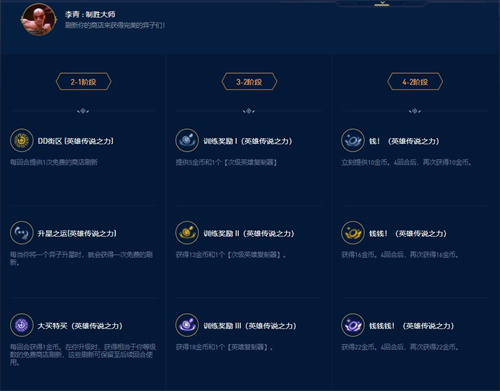Click the 大买特买 (英雄传说之力) title

tap(80, 326)
